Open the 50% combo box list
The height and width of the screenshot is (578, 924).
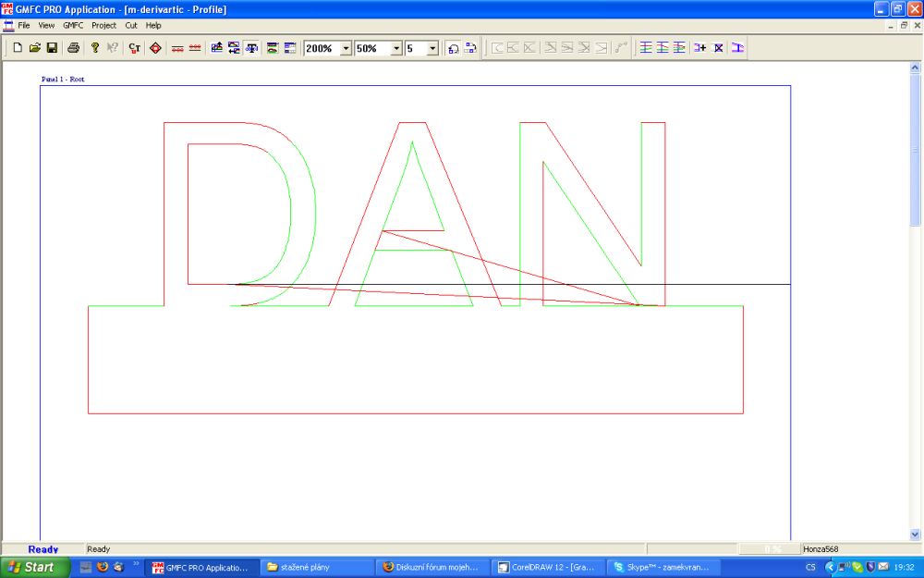coord(396,48)
